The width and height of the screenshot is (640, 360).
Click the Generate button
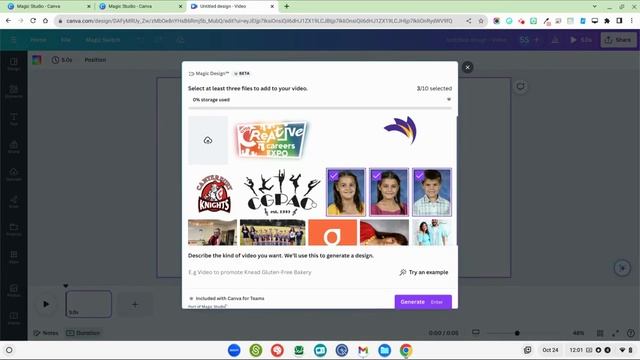tap(423, 302)
